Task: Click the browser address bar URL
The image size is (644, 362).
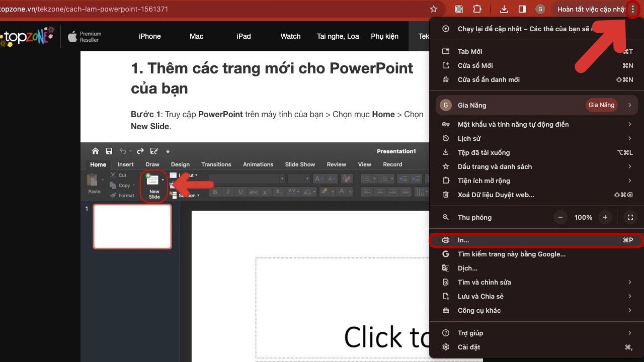Action: [84, 9]
